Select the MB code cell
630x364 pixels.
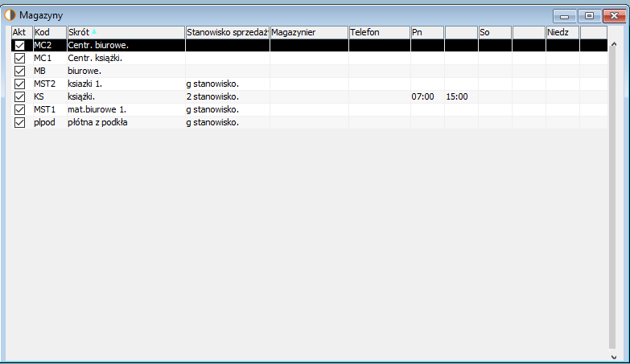pos(50,71)
